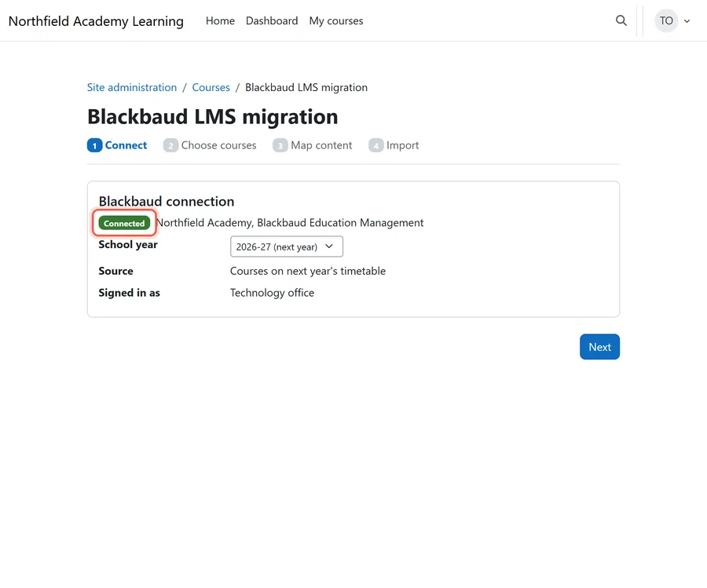The width and height of the screenshot is (707, 588).
Task: Open the TO user avatar
Action: pyautogui.click(x=666, y=20)
